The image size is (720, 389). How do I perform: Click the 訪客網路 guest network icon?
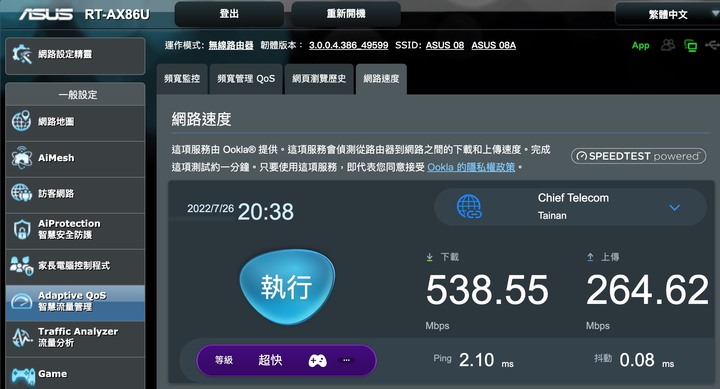click(x=21, y=193)
